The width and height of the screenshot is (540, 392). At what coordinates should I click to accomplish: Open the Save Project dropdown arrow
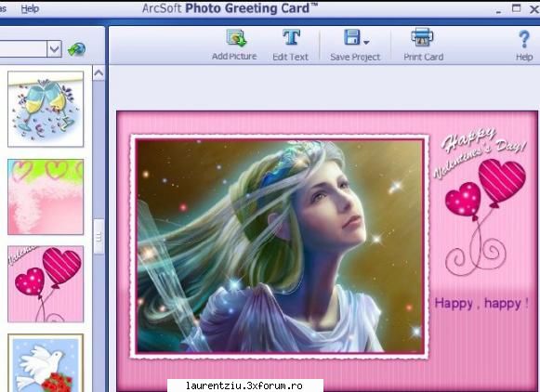tap(366, 42)
